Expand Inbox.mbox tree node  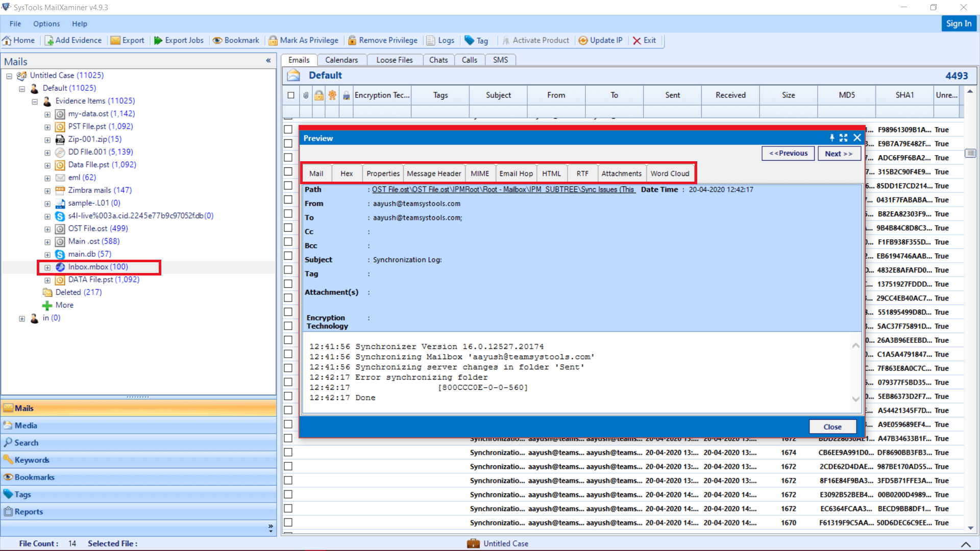pyautogui.click(x=47, y=267)
